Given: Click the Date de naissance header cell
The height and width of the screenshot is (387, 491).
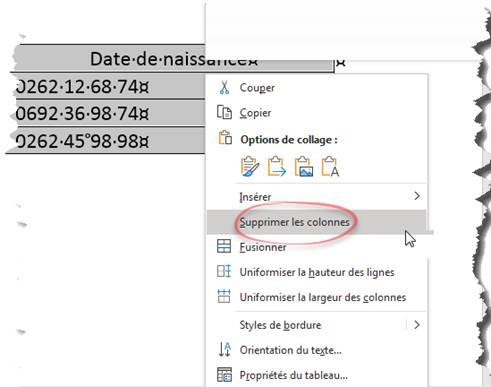Looking at the screenshot, I should 173,59.
